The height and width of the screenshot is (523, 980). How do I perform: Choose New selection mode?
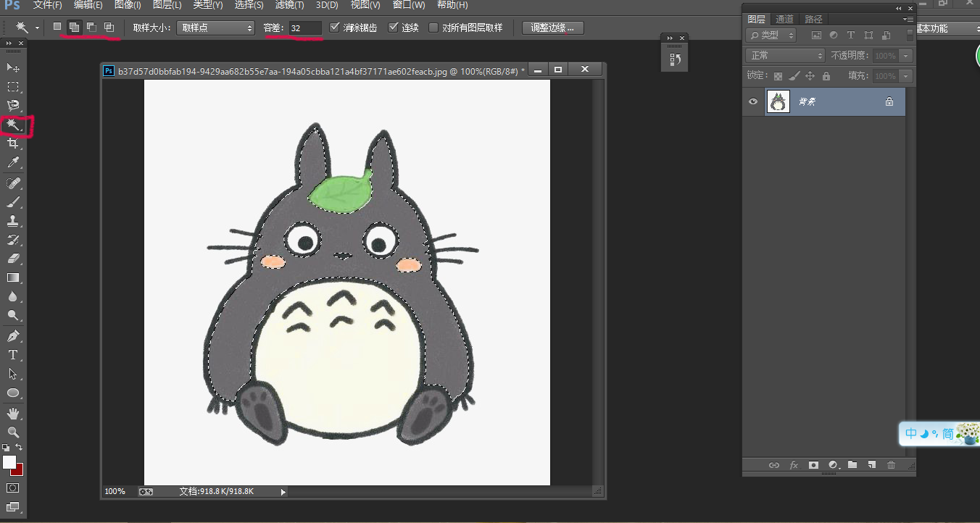57,28
